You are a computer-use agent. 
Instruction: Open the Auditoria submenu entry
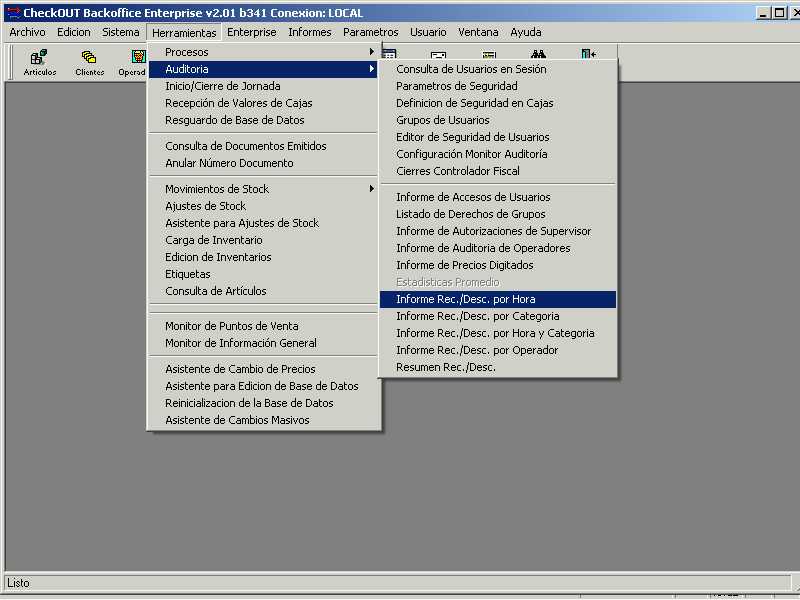coord(263,69)
